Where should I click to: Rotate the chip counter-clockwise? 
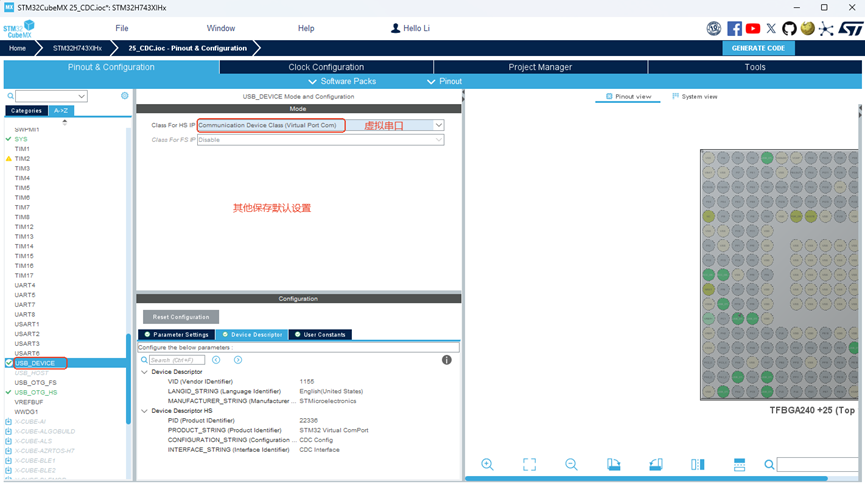point(655,464)
